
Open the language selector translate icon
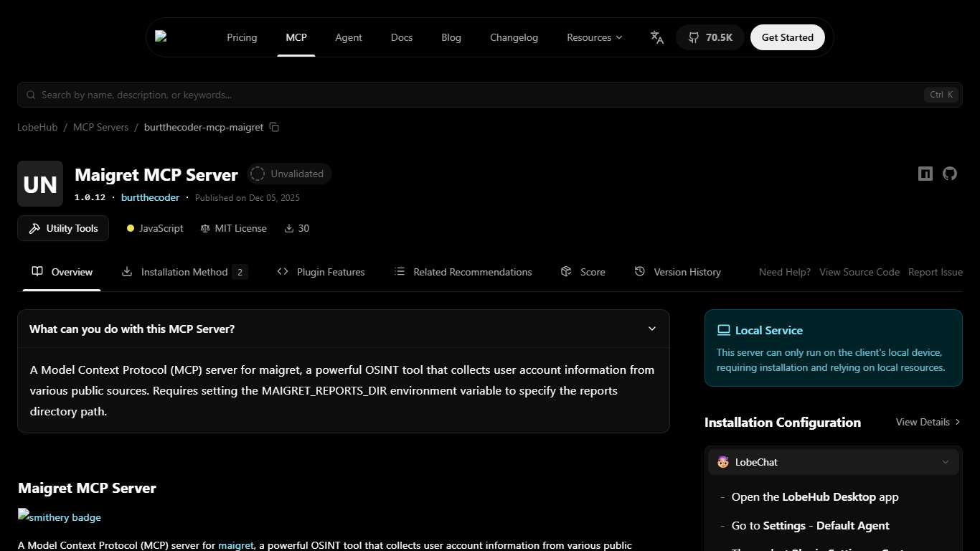coord(656,37)
